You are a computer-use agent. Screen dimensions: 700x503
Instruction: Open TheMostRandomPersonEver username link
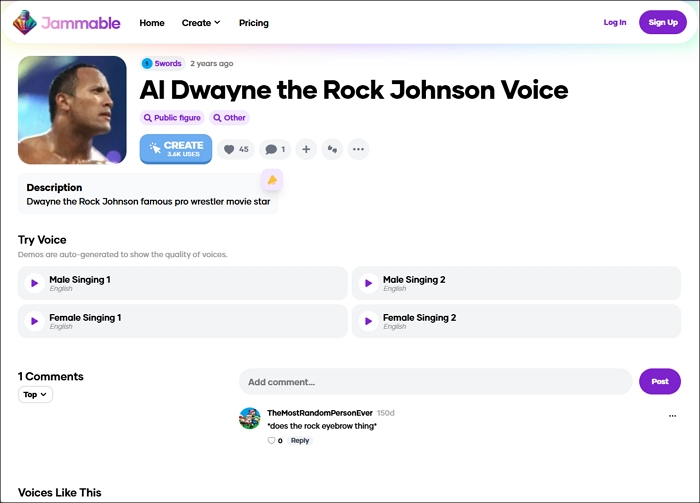click(x=320, y=413)
